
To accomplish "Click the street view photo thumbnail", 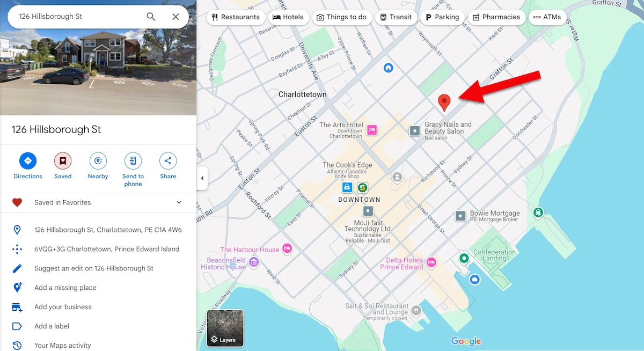I will pos(98,57).
